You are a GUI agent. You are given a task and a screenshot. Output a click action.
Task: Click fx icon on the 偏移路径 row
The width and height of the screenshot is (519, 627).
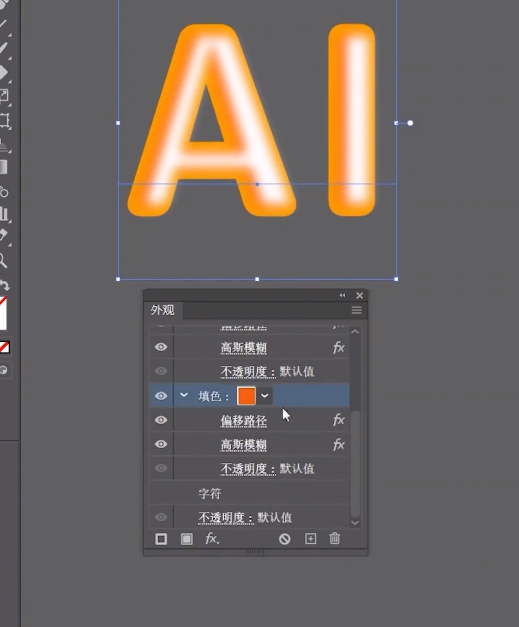(x=338, y=420)
